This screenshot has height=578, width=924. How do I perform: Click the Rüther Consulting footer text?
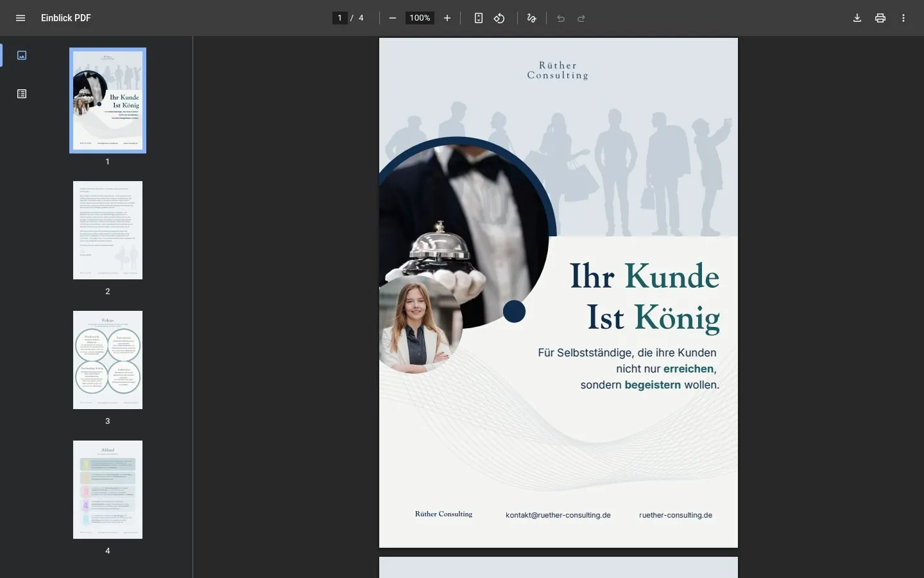click(x=443, y=514)
